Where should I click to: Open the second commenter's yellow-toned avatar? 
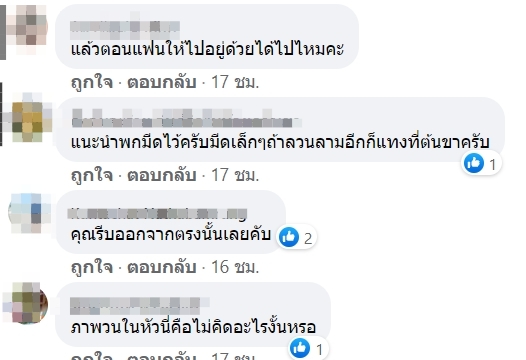click(x=28, y=117)
